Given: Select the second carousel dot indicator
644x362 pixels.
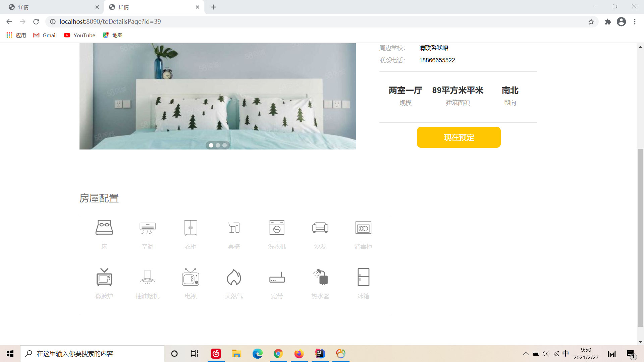Looking at the screenshot, I should [218, 145].
